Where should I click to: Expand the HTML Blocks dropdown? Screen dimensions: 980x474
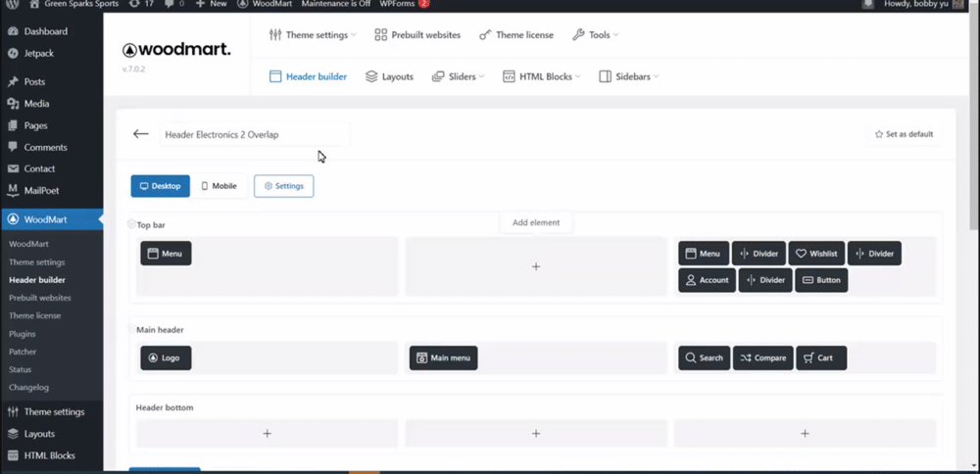click(x=542, y=76)
